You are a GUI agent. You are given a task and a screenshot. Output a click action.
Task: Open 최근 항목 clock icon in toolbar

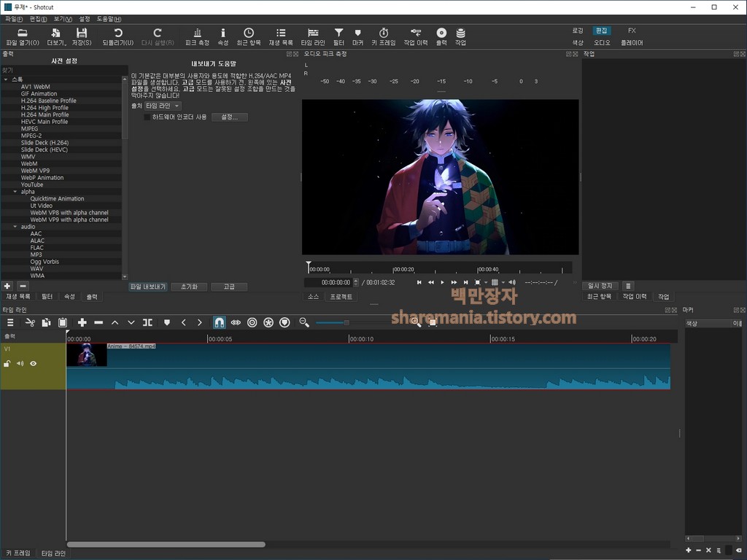[x=249, y=36]
